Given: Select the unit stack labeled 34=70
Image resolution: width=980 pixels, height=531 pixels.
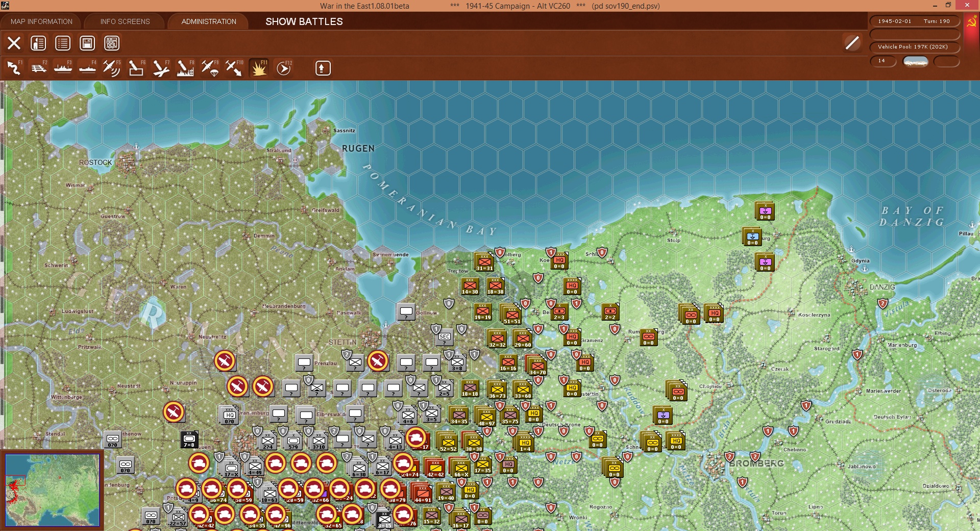Looking at the screenshot, I should coord(536,365).
